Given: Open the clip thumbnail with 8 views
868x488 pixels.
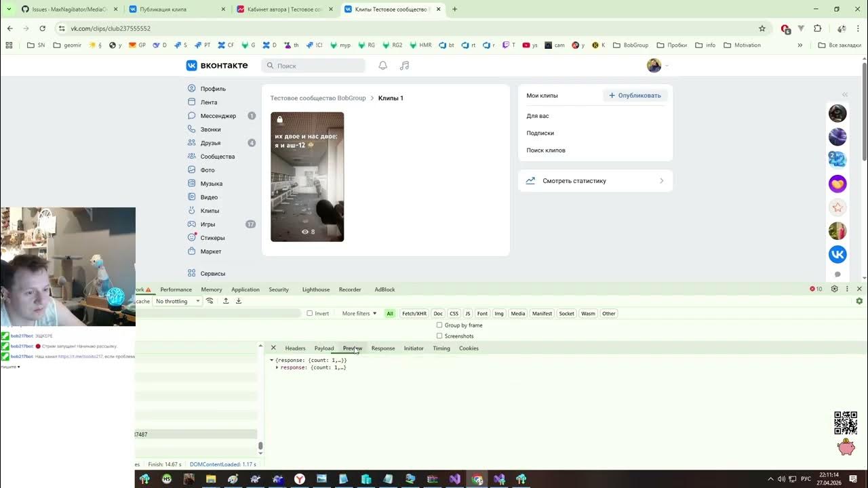Looking at the screenshot, I should pos(307,177).
